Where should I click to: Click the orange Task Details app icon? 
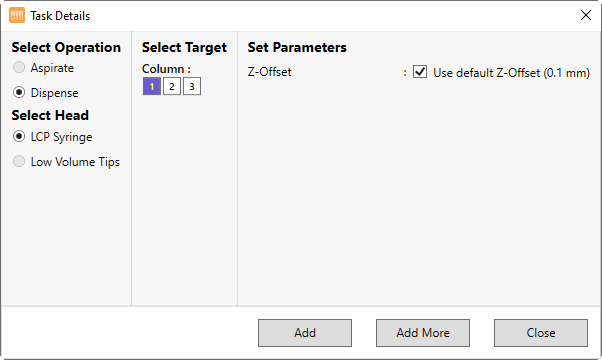[x=17, y=16]
